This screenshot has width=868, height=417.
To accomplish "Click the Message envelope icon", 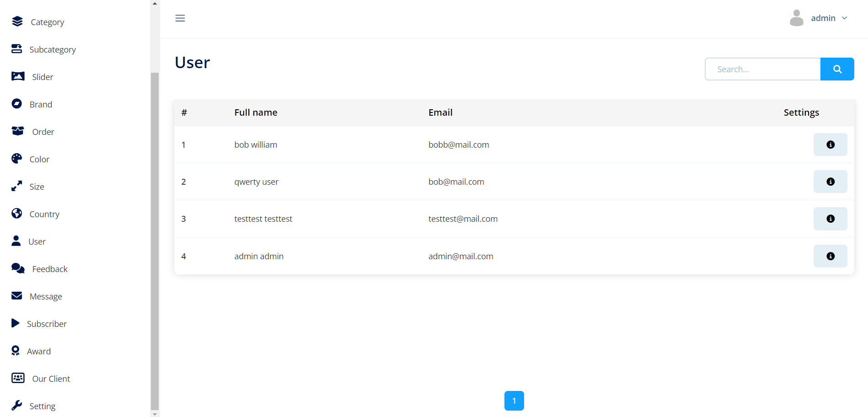I will (x=17, y=296).
